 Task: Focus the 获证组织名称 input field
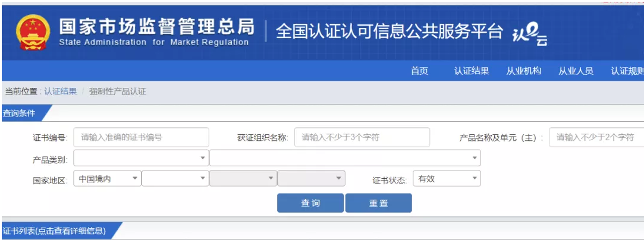[362, 137]
